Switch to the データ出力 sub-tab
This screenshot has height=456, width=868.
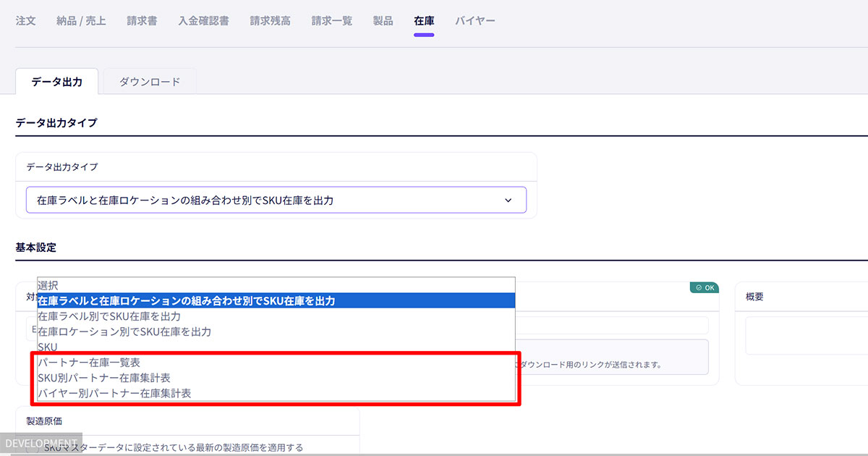coord(56,82)
